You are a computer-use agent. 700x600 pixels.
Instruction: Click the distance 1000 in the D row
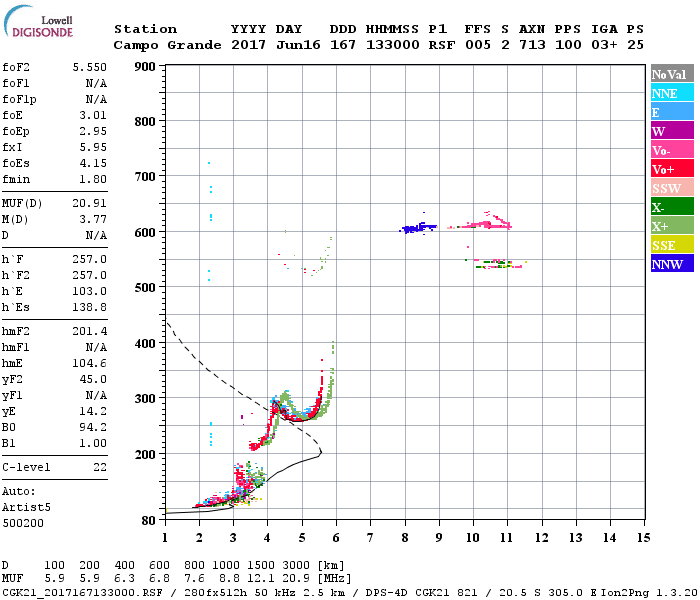(x=226, y=565)
